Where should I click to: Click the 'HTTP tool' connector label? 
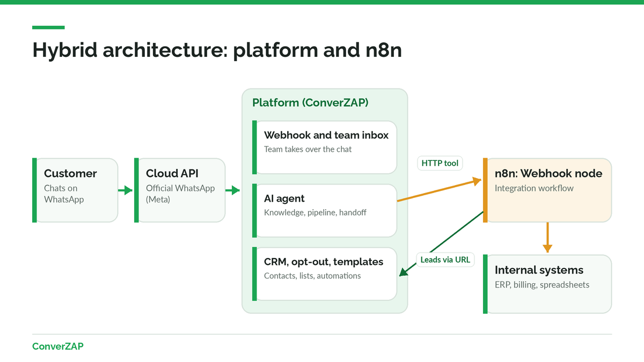tap(440, 163)
